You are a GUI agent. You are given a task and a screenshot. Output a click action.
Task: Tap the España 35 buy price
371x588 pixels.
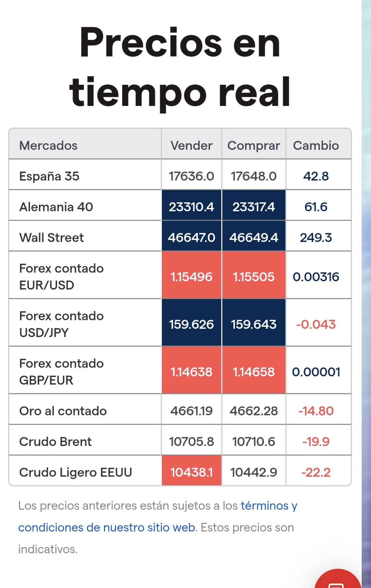coord(253,176)
